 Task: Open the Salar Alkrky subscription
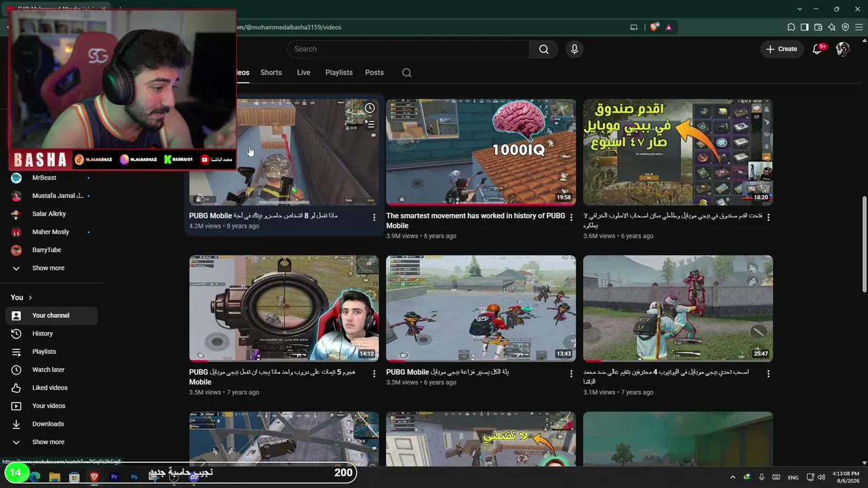(x=52, y=213)
